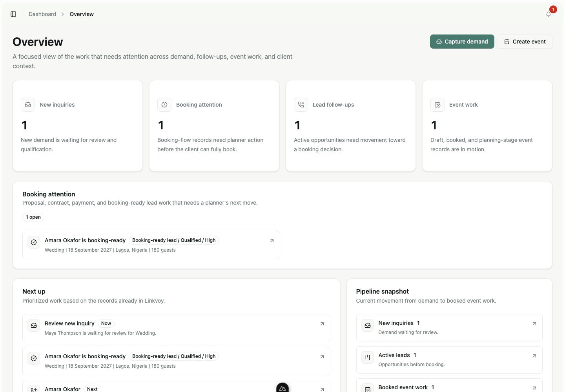The width and height of the screenshot is (565, 392).
Task: Click check-circle icon in Booking attention row
Action: [x=34, y=242]
